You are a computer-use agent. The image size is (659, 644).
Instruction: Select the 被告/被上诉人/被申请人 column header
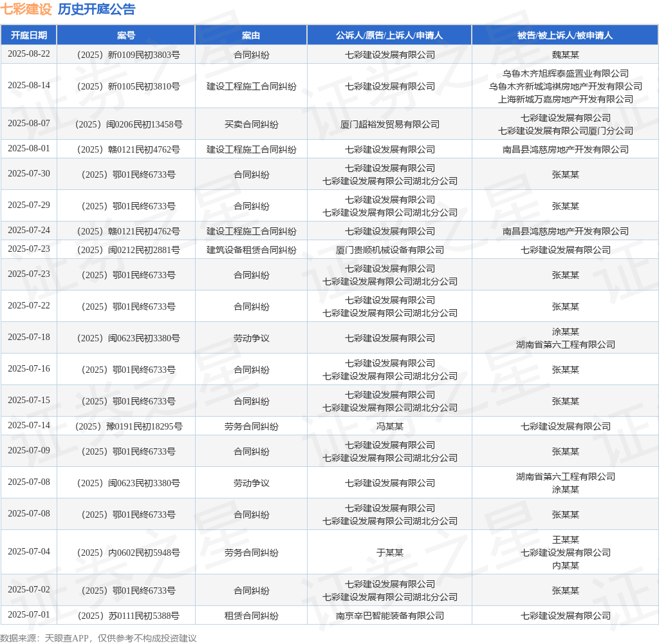(565, 35)
